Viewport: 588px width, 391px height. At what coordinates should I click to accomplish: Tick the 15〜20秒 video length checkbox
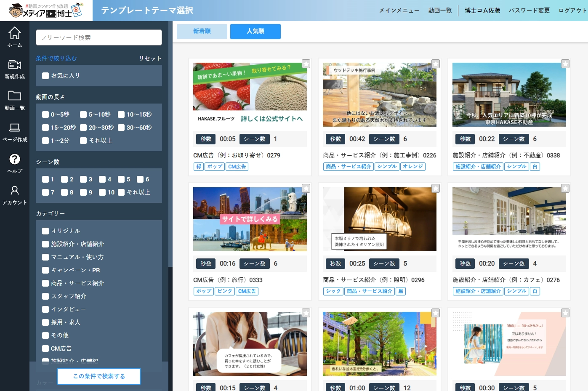pos(45,128)
